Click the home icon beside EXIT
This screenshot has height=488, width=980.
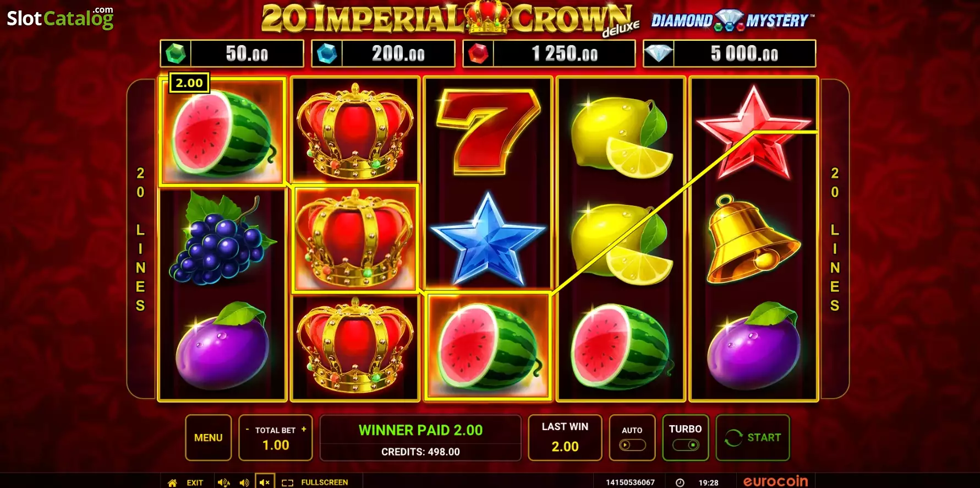172,482
